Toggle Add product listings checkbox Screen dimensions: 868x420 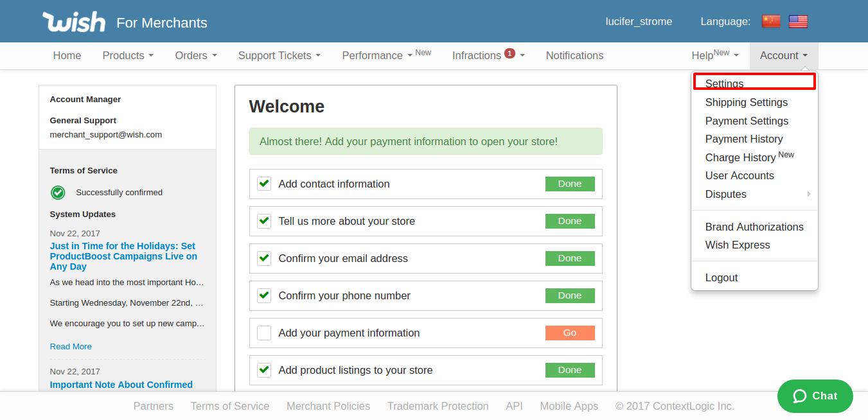tap(264, 370)
